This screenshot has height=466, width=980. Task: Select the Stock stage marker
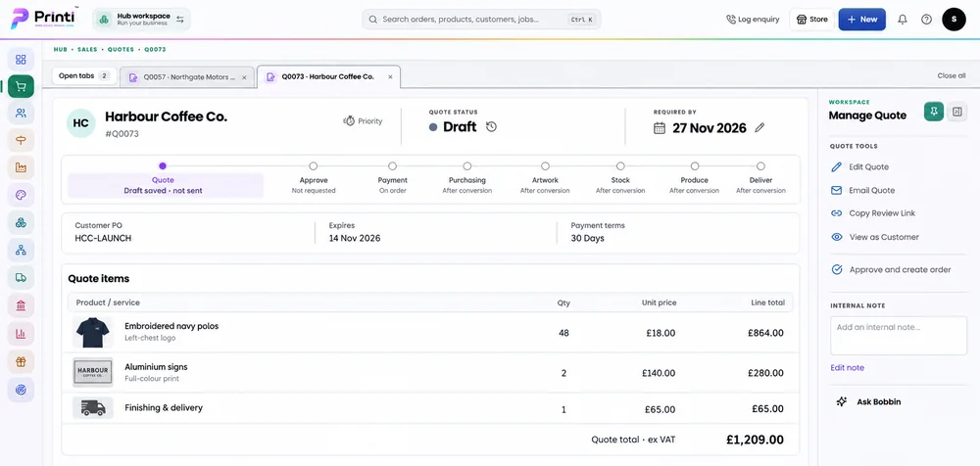click(x=620, y=166)
